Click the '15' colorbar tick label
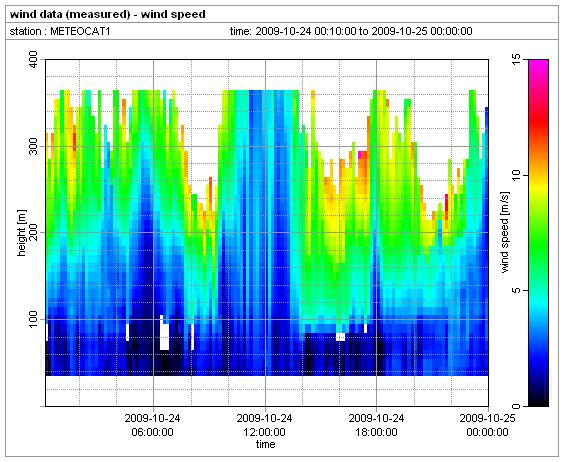 [x=516, y=58]
